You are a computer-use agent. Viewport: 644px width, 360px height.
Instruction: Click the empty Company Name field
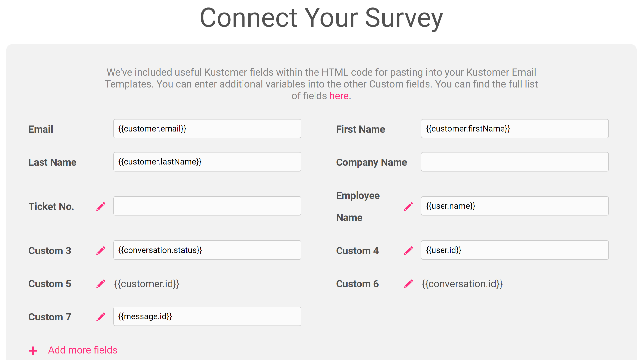click(515, 162)
